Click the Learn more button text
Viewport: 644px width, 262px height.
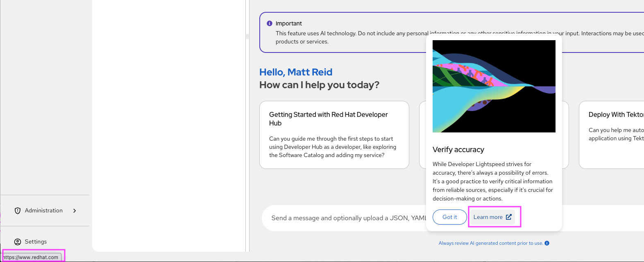pos(488,217)
